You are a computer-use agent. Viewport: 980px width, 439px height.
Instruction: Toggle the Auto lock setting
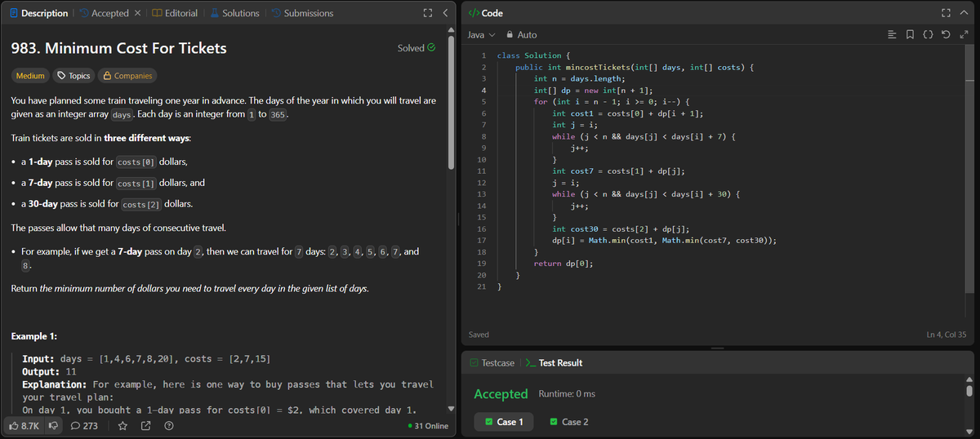[521, 35]
